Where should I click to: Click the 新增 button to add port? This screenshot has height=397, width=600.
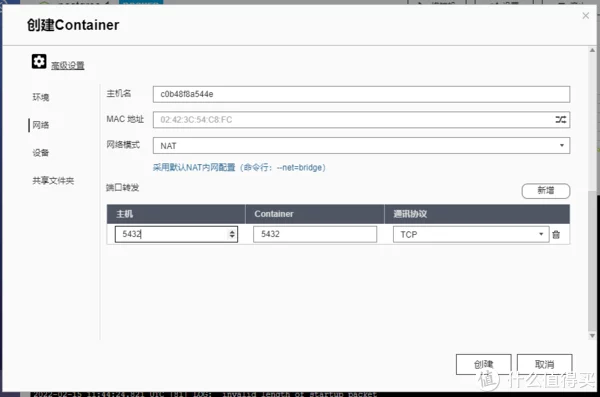[x=546, y=191]
